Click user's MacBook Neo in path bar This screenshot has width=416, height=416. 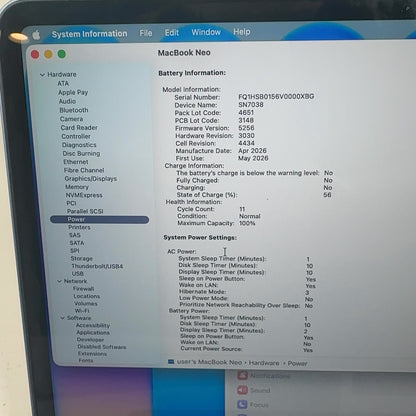(x=209, y=362)
